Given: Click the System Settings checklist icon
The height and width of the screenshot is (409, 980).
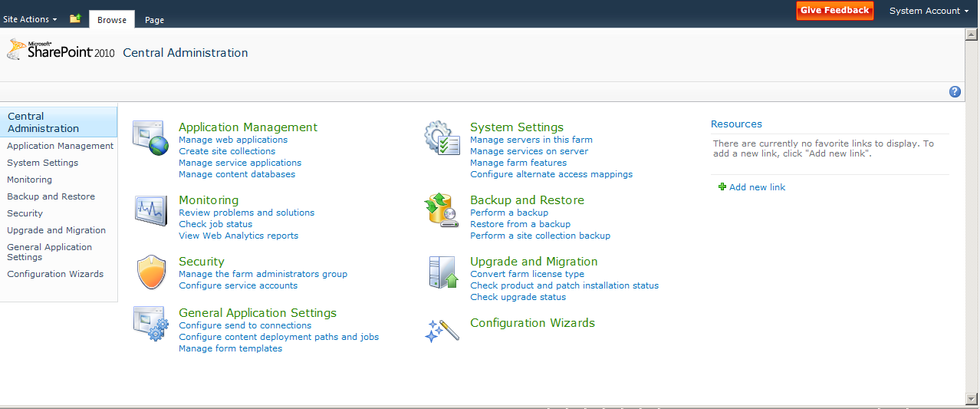Looking at the screenshot, I should click(442, 137).
